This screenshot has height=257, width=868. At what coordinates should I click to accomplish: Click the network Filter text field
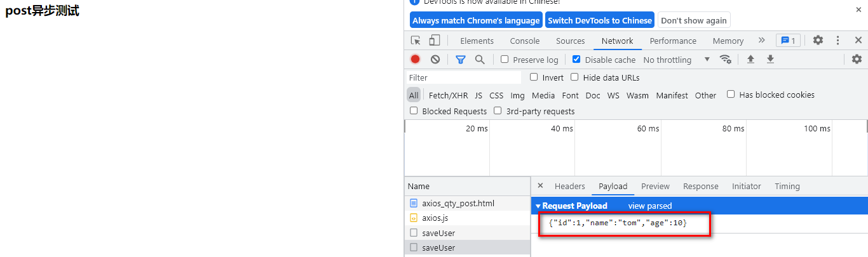[464, 77]
